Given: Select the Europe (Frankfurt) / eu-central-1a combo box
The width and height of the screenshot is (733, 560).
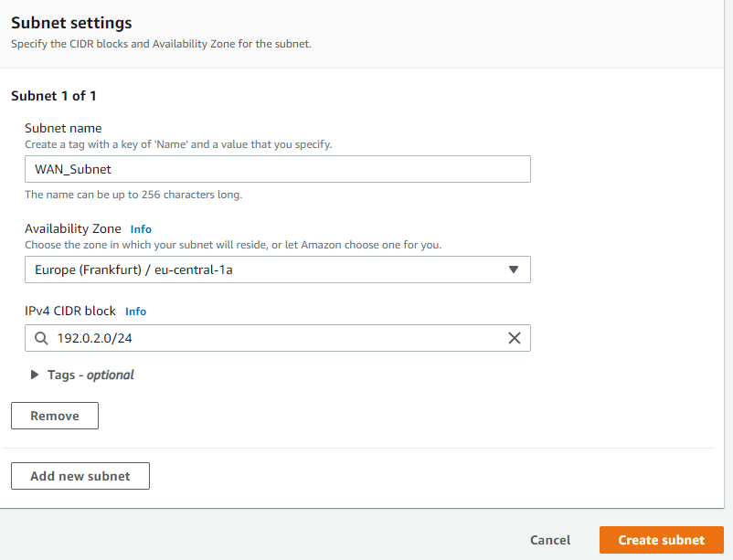Looking at the screenshot, I should pos(265,269).
